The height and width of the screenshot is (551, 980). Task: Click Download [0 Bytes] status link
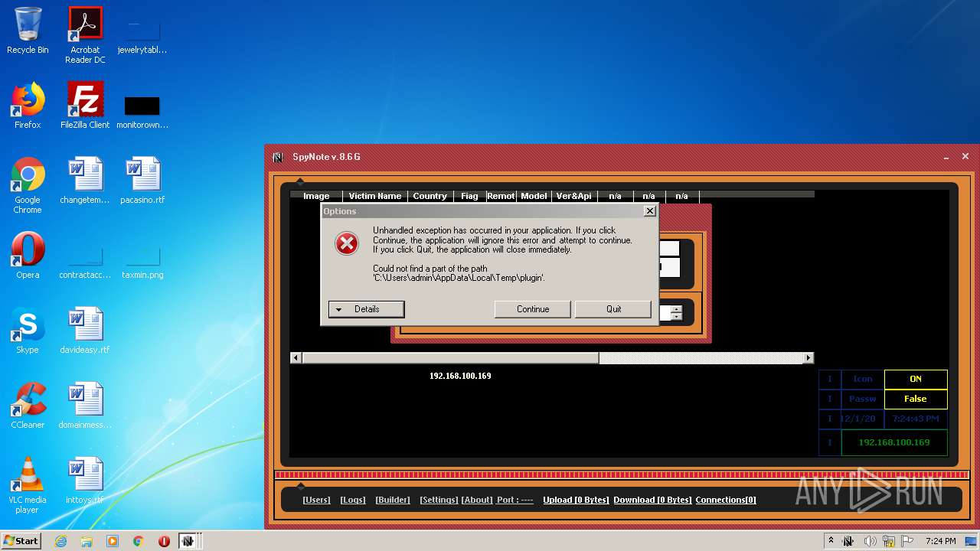tap(652, 500)
